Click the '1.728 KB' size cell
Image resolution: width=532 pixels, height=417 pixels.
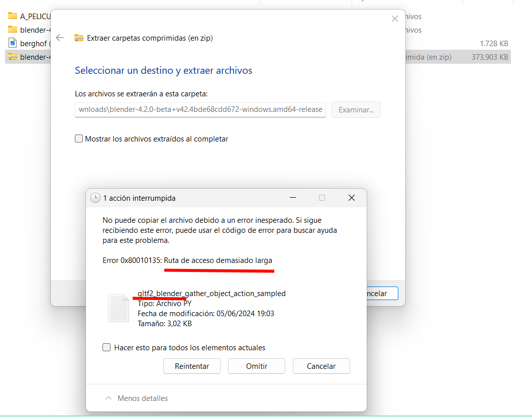tap(494, 43)
